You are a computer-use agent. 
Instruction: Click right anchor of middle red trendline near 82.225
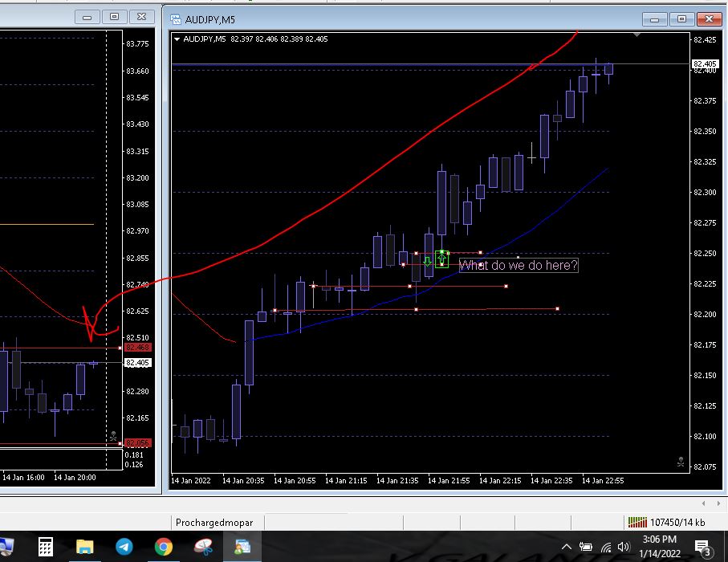[506, 286]
